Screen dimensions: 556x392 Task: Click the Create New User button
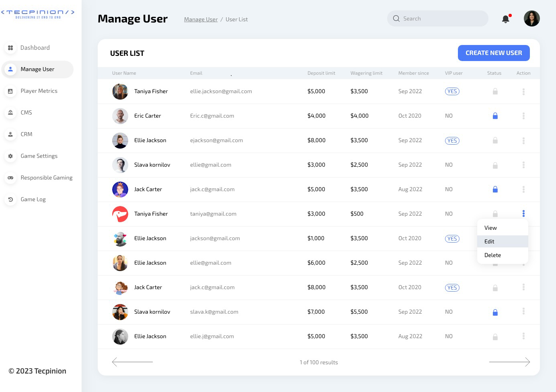tap(493, 53)
